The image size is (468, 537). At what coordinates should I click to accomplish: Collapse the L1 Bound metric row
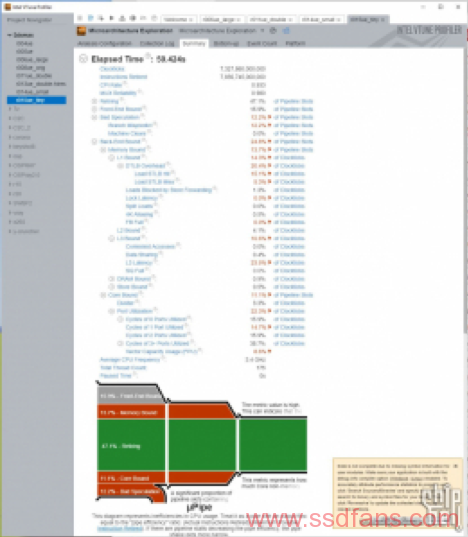(x=111, y=158)
